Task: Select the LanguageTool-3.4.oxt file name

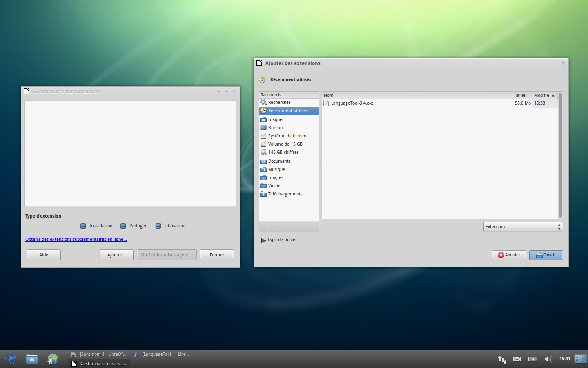Action: click(352, 103)
